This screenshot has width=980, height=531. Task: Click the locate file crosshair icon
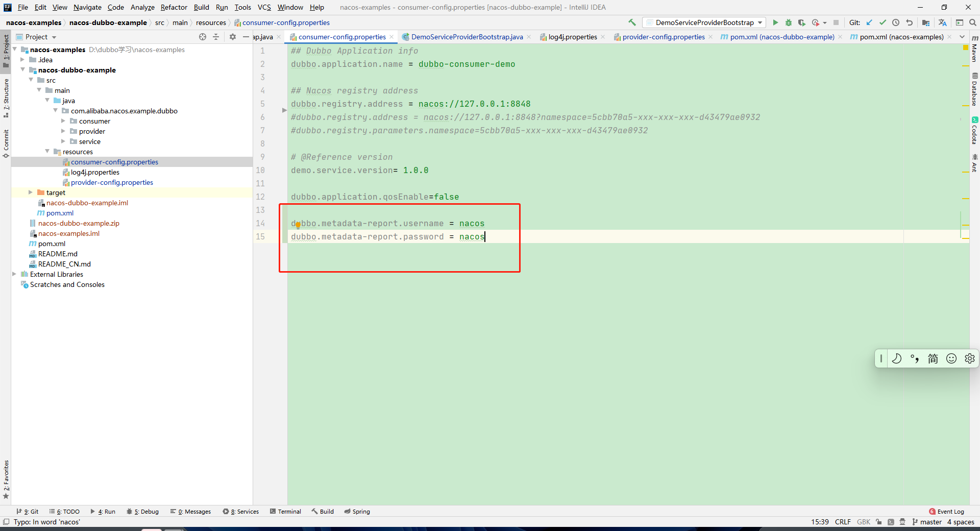pos(203,37)
